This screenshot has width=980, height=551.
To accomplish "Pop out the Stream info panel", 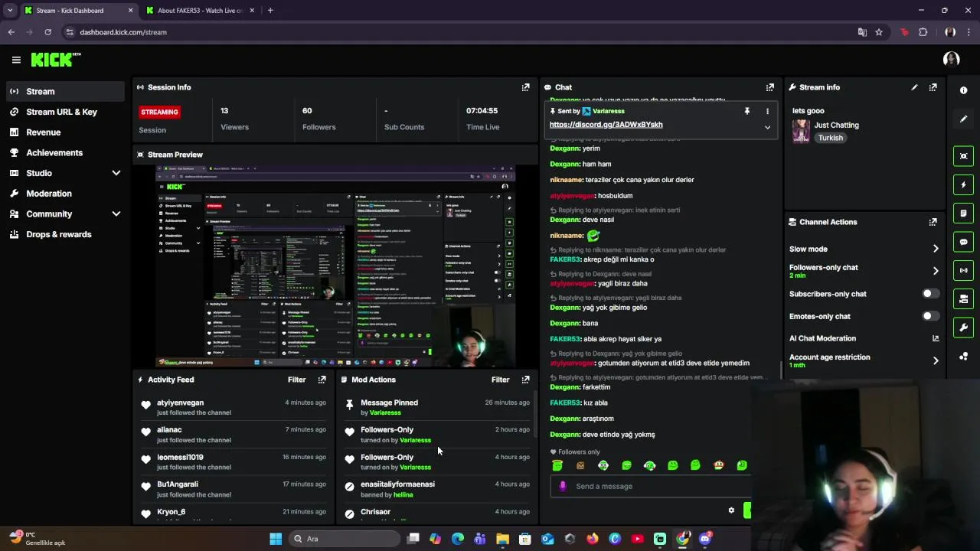I will 933,87.
